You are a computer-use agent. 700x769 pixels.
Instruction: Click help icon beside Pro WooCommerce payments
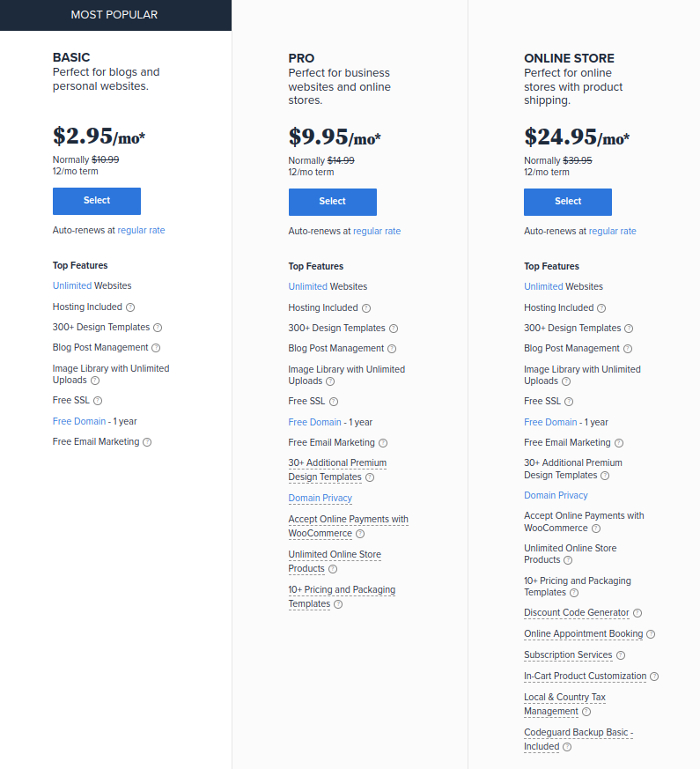click(360, 534)
